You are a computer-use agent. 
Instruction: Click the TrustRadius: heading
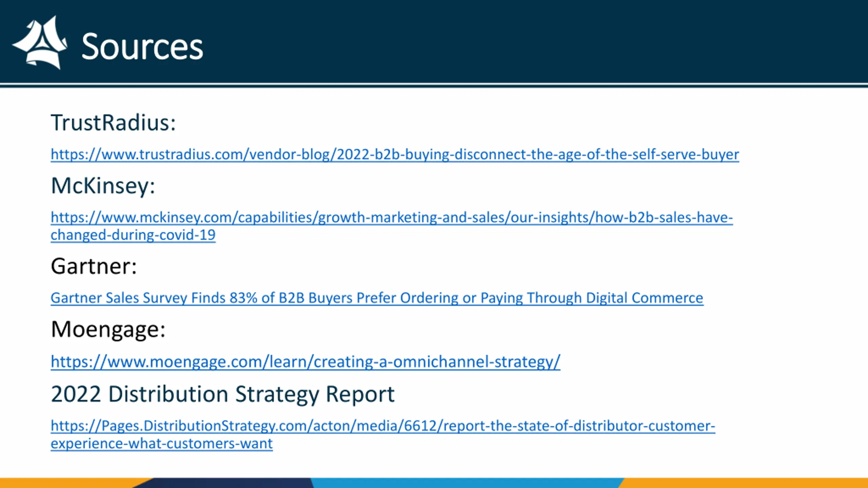(113, 123)
